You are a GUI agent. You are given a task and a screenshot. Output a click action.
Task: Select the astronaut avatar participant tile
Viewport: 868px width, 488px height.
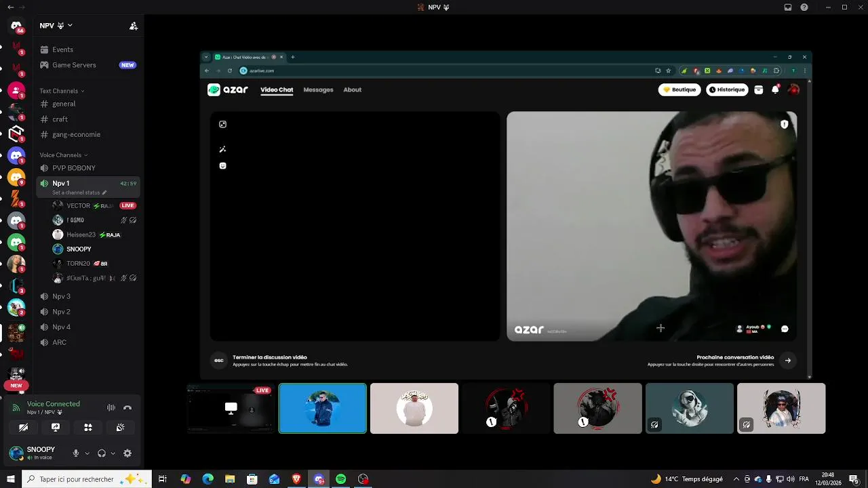point(690,408)
